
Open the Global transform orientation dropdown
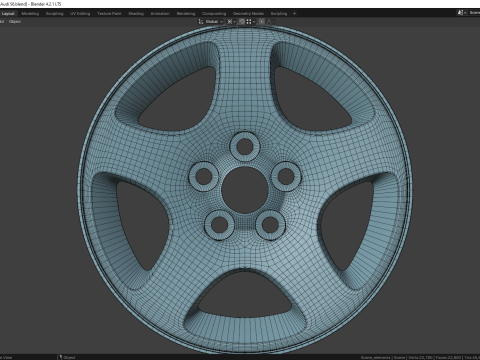214,22
